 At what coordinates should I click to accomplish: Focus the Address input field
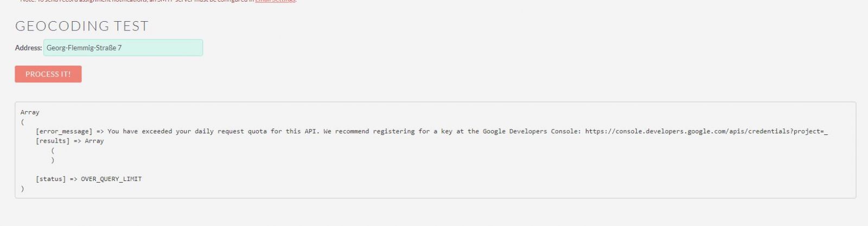click(123, 48)
